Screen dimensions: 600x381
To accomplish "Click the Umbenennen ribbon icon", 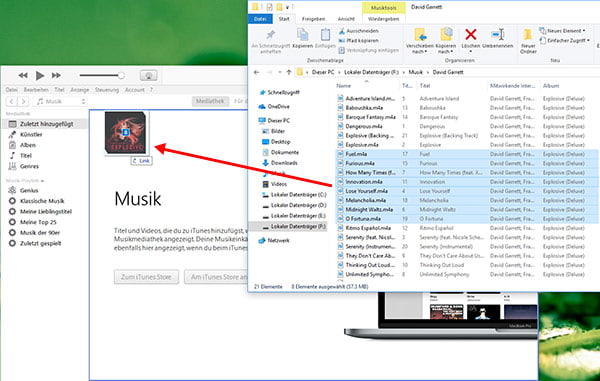I will click(498, 34).
